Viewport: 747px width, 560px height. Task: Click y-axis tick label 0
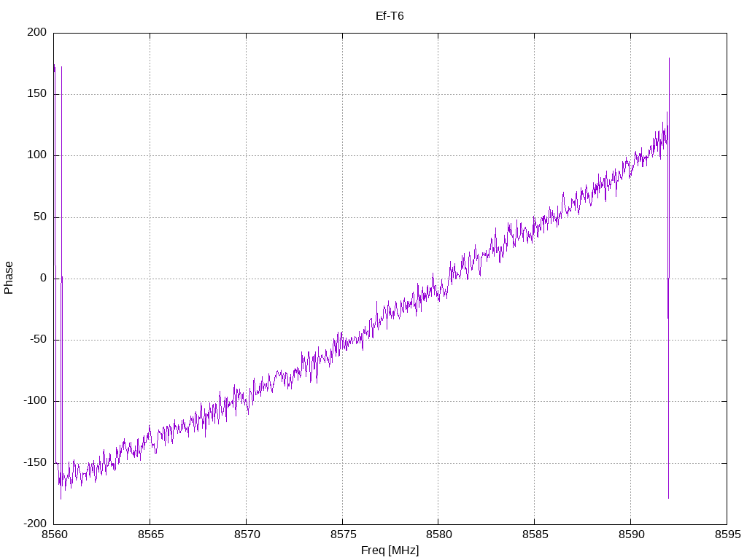point(44,278)
